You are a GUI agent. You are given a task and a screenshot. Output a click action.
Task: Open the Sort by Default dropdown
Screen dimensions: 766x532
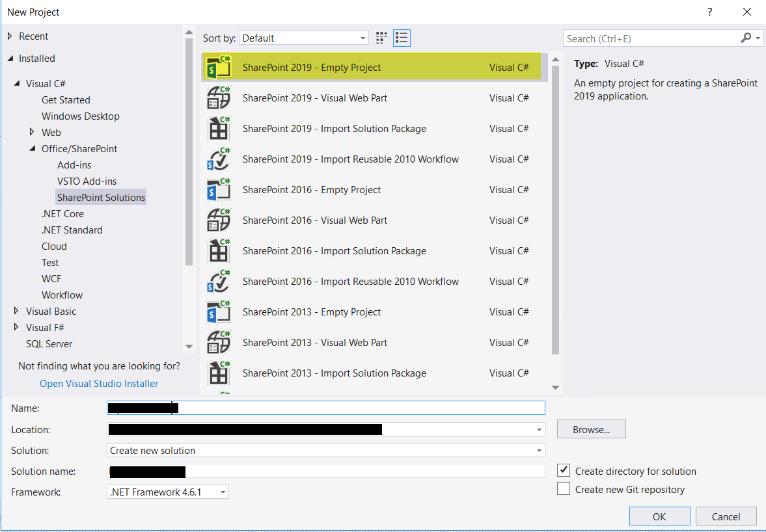tap(304, 38)
